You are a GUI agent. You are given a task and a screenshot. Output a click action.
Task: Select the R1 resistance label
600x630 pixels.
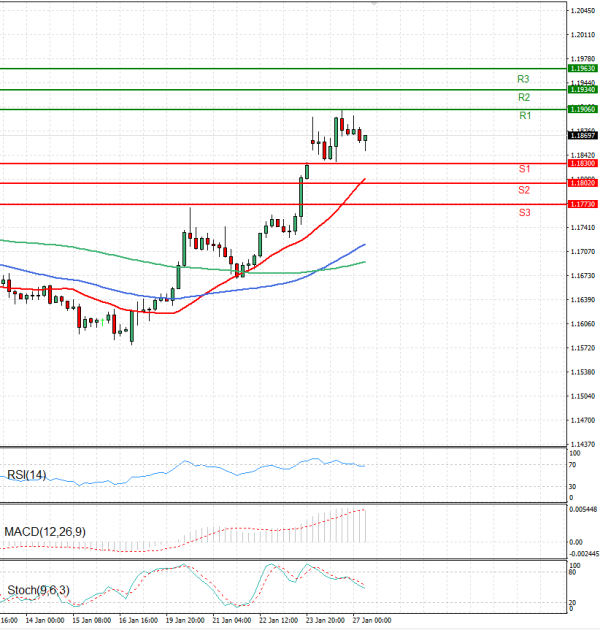pyautogui.click(x=524, y=117)
